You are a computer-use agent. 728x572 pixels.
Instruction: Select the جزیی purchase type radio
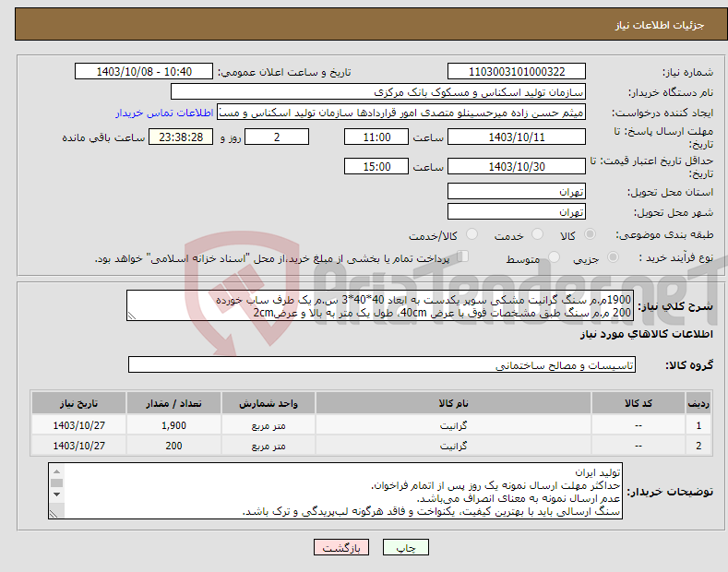click(x=613, y=256)
